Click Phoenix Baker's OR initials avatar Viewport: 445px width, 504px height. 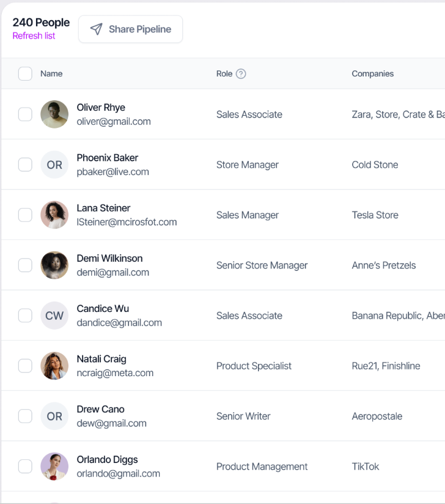tap(54, 165)
